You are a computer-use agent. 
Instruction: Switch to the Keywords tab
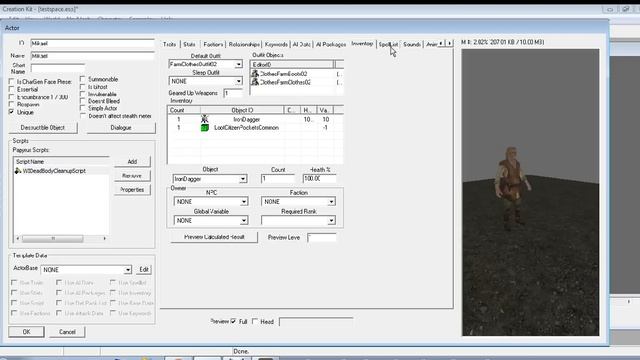[x=276, y=44]
